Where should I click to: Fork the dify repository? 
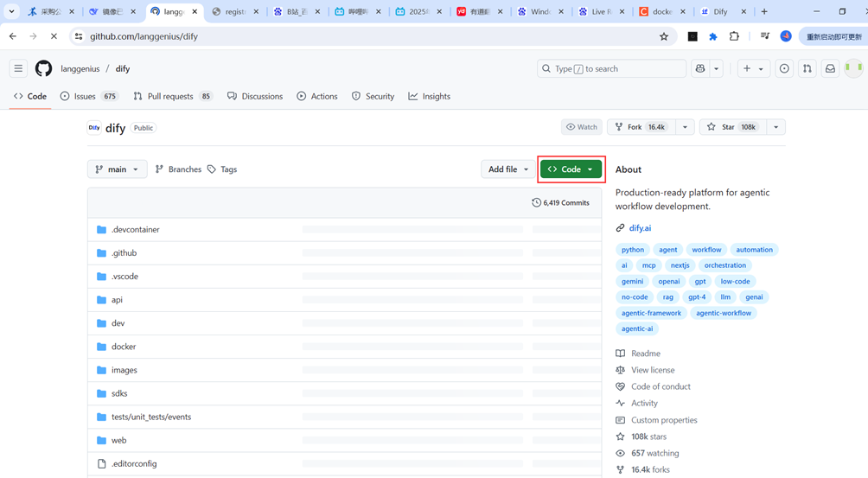(x=641, y=127)
